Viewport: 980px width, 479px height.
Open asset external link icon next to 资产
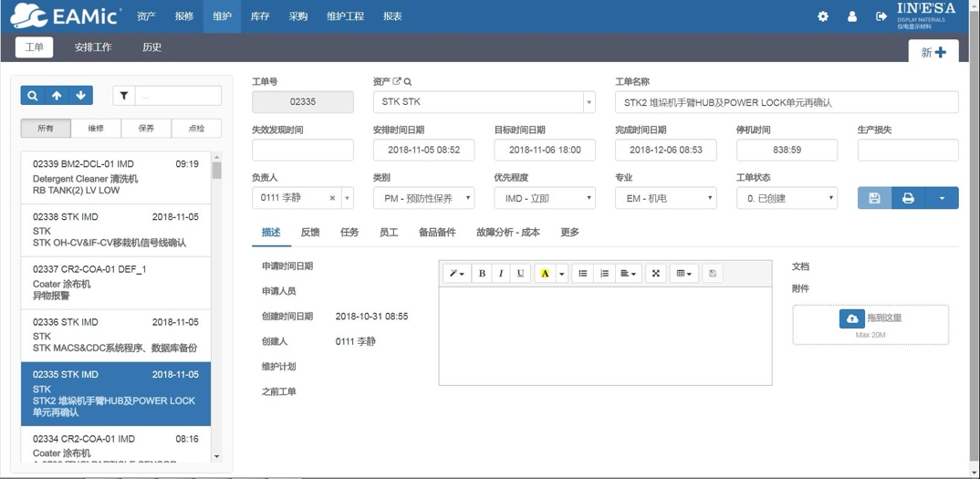click(396, 81)
